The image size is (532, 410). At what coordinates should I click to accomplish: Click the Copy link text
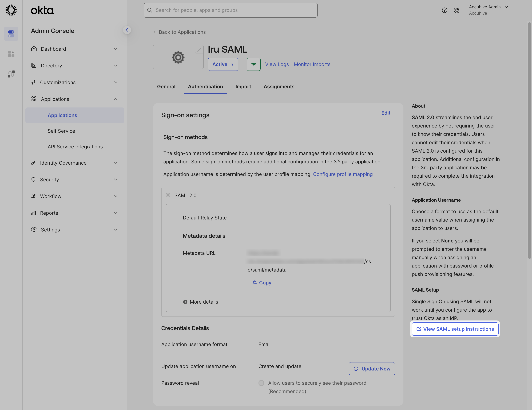(265, 283)
